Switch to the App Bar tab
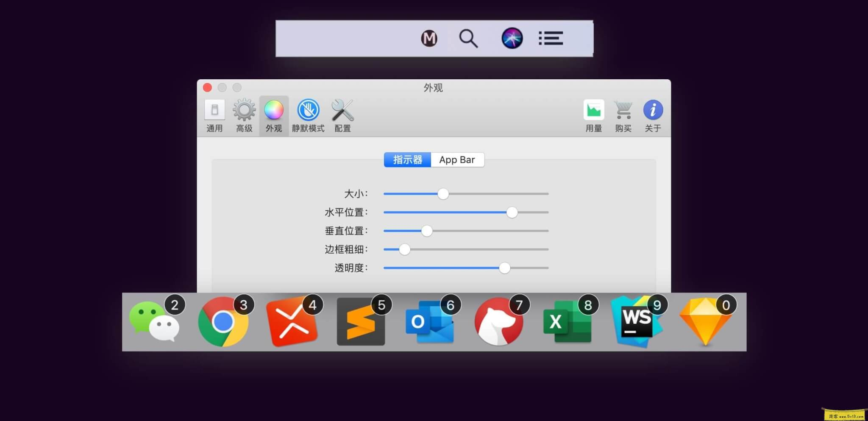Viewport: 868px width, 421px height. point(458,159)
